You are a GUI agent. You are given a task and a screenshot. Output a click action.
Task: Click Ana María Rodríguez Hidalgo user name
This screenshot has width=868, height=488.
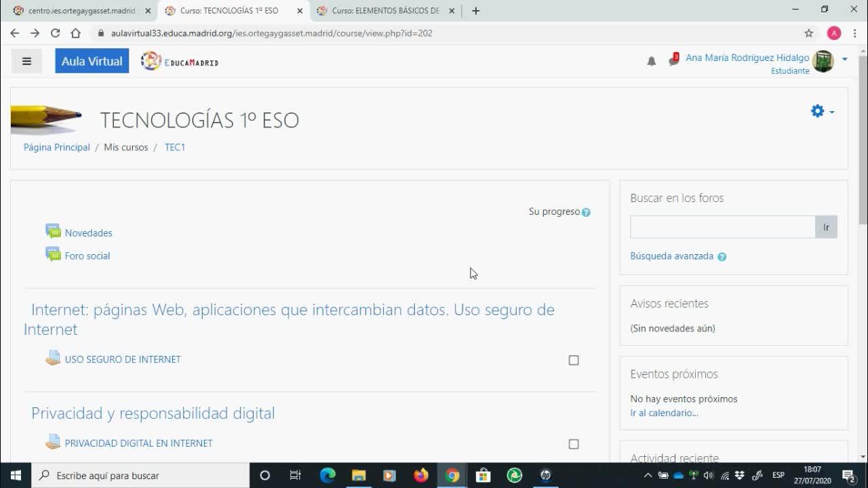pos(747,58)
